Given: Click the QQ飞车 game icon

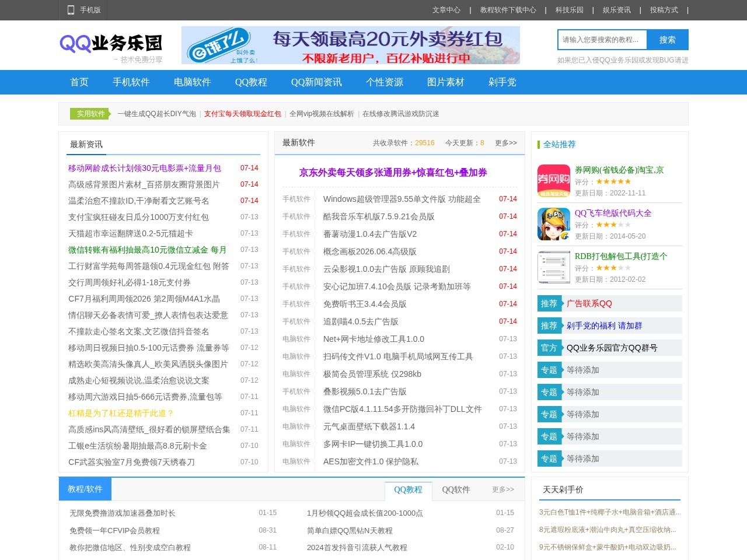Looking at the screenshot, I should point(554,224).
